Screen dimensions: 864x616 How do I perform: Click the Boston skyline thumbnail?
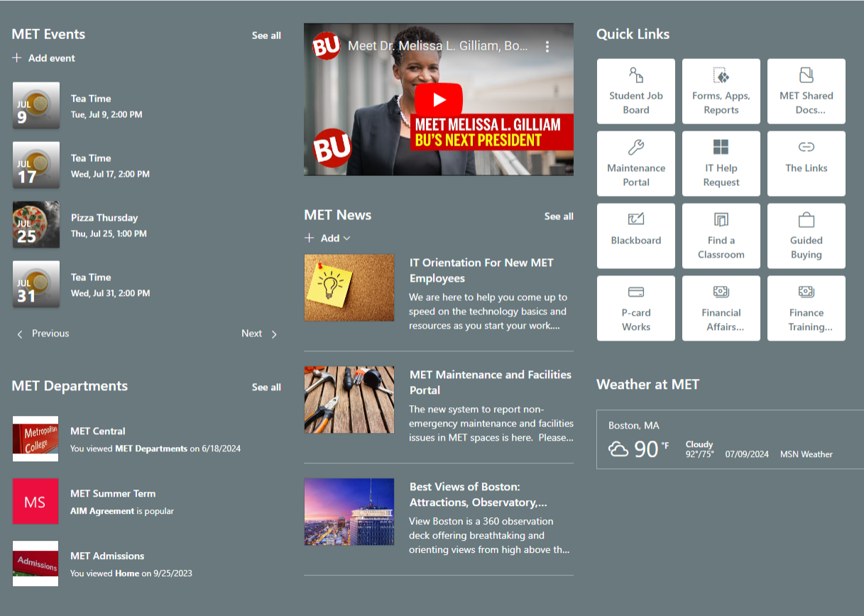(349, 512)
